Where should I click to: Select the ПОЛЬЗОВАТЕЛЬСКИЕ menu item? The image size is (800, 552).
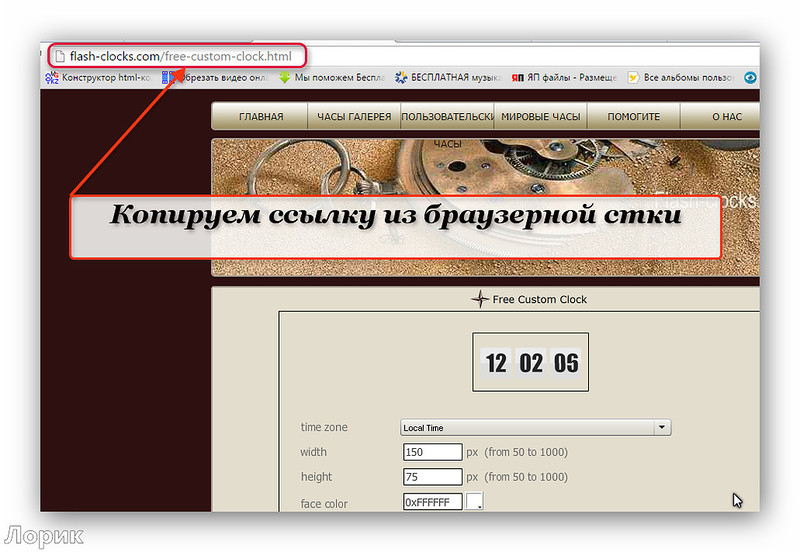[447, 117]
